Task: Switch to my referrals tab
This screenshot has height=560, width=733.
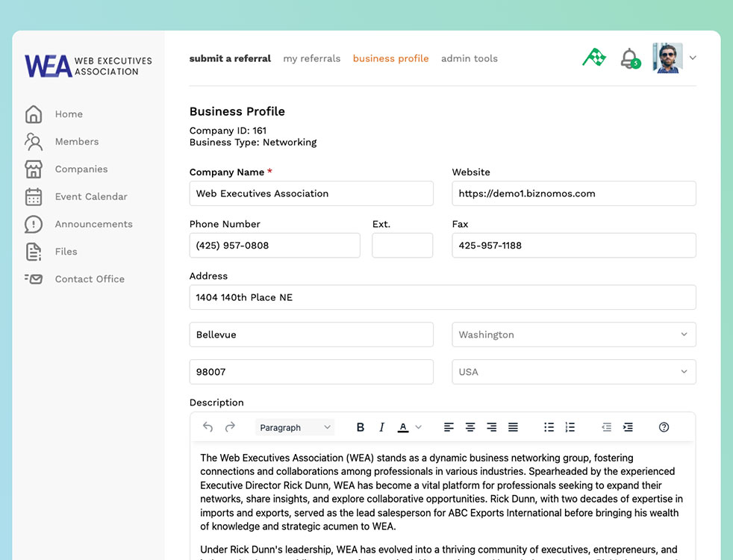Action: coord(312,58)
